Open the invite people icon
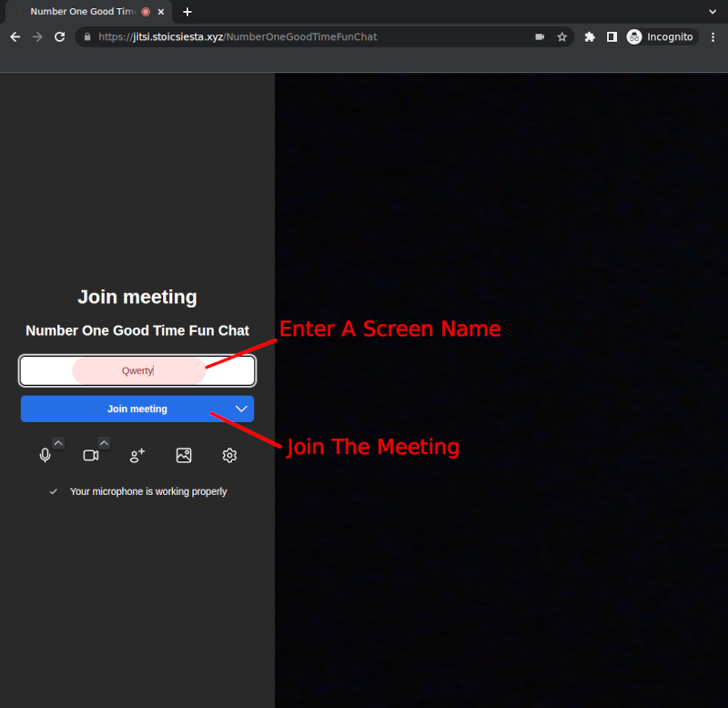Screen dimensions: 728x708 pyautogui.click(x=137, y=455)
